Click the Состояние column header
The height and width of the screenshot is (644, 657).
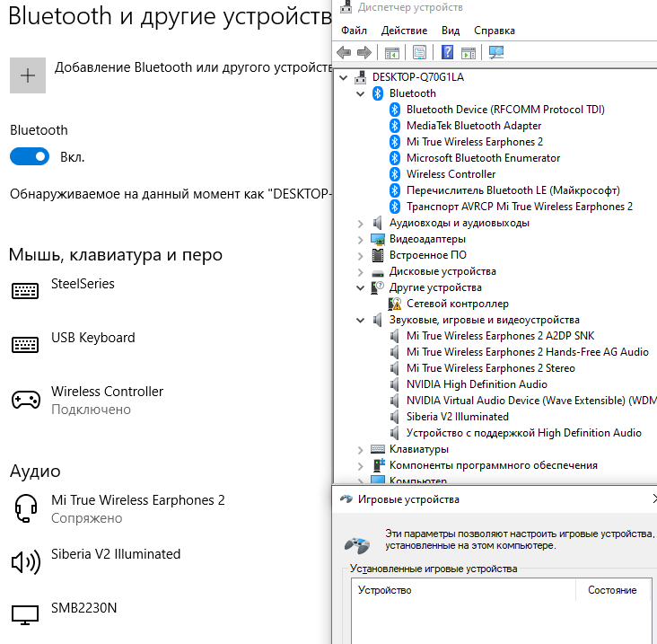(612, 590)
